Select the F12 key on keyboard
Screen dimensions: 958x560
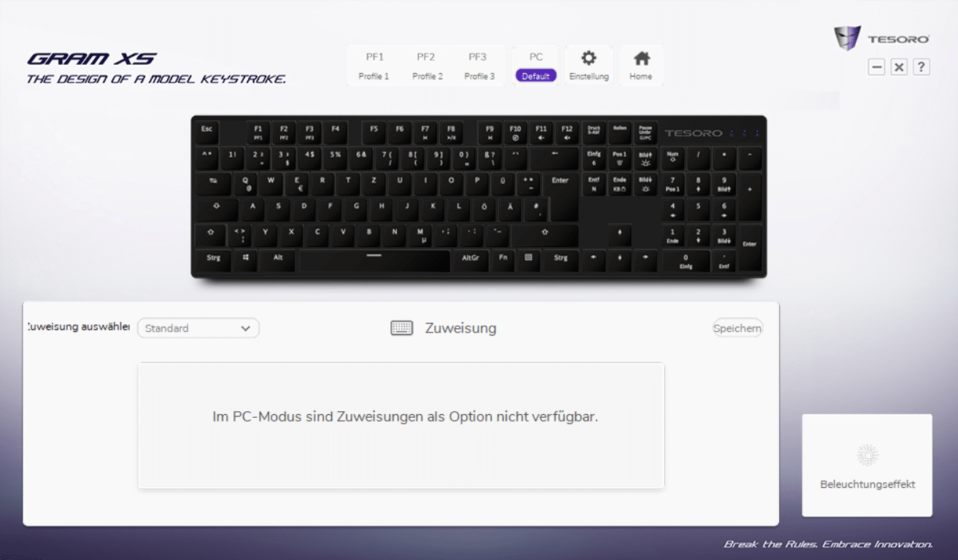tap(567, 132)
